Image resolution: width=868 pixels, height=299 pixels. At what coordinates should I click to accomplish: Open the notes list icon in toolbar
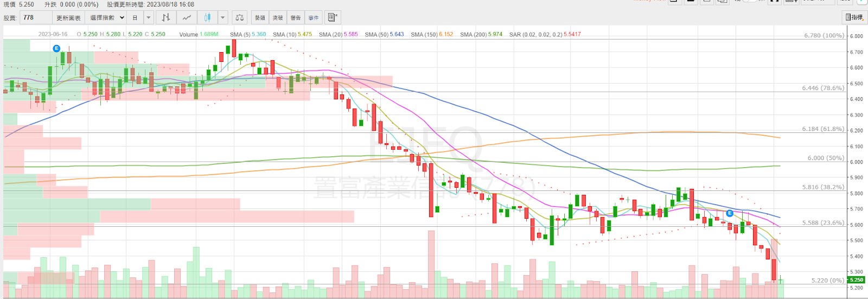click(x=333, y=17)
